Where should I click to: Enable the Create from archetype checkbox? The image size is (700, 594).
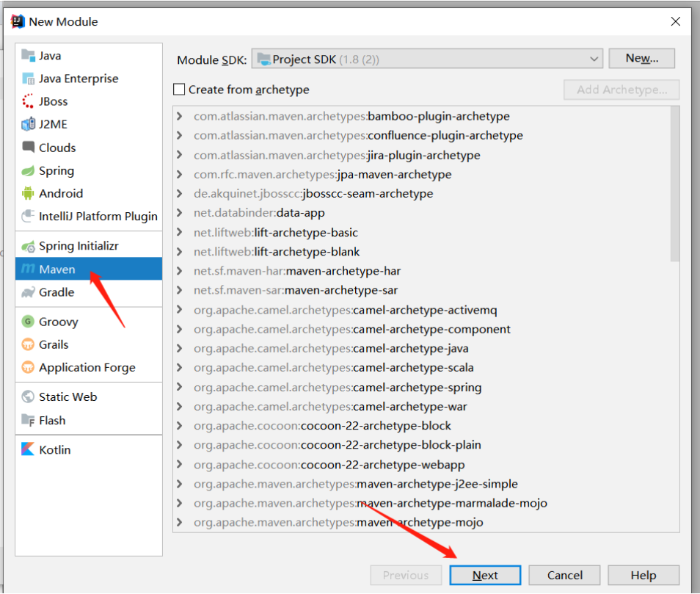click(179, 90)
